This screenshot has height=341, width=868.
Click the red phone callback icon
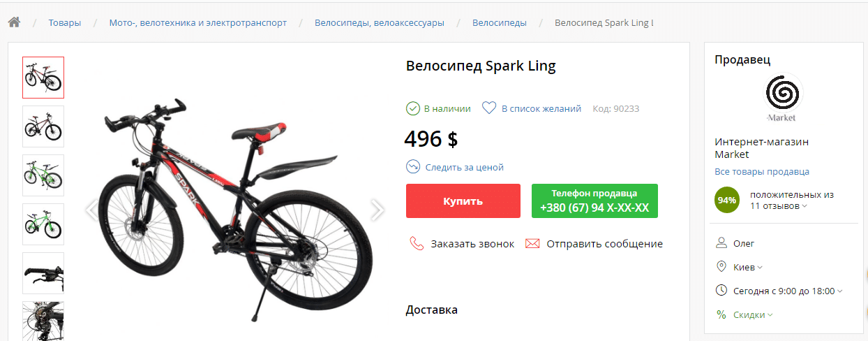pyautogui.click(x=417, y=244)
